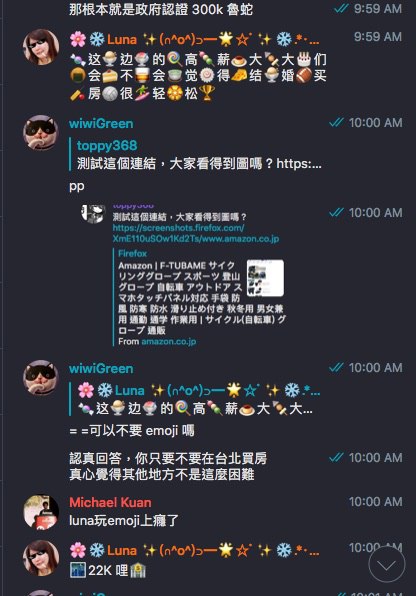This screenshot has height=596, width=416.
Task: Jump to quoted Luna emoji message
Action: (x=195, y=399)
